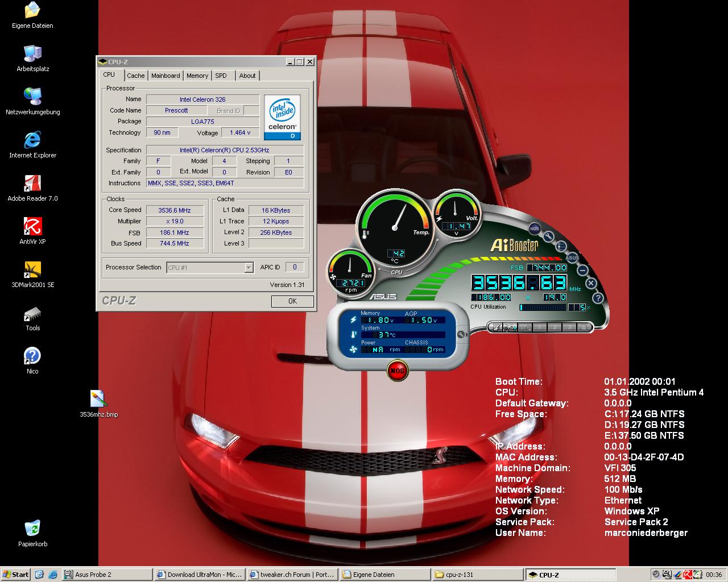Switch to Asus Probe 2 taskbar button

point(106,574)
